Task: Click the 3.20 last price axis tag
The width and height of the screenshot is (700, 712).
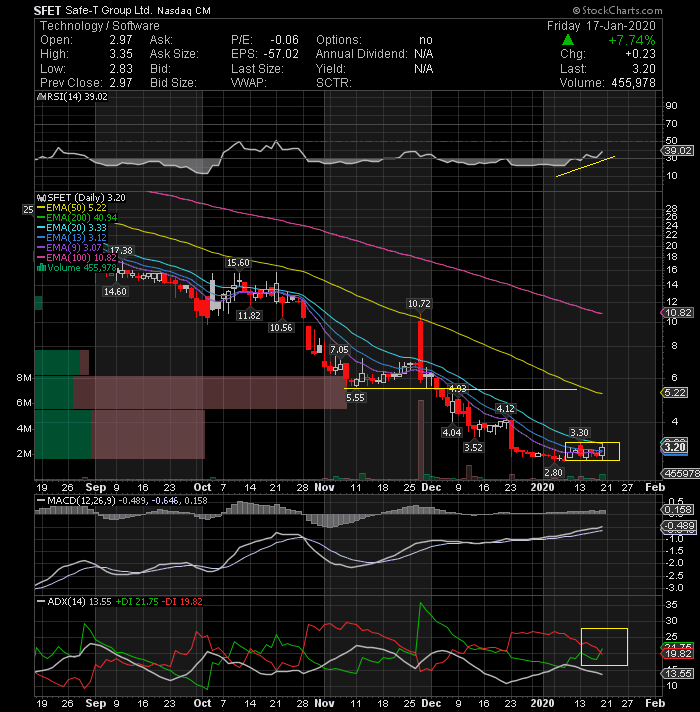Action: (675, 447)
